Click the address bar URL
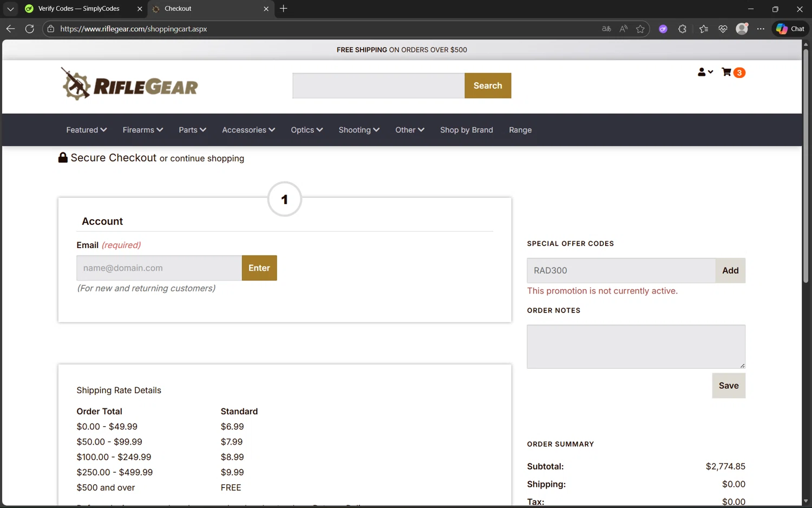Screen dimensions: 812x508 click(x=134, y=29)
